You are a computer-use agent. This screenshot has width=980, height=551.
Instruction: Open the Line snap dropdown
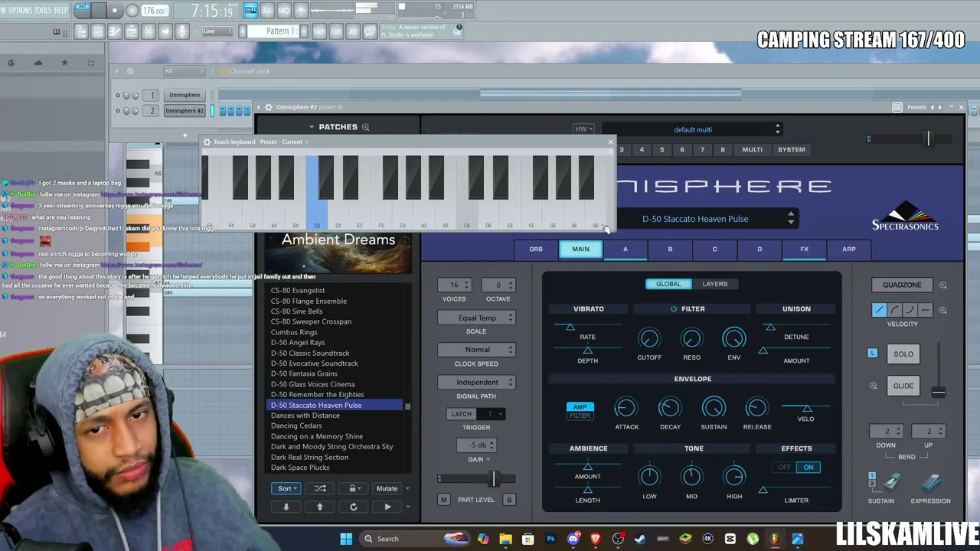click(x=217, y=31)
